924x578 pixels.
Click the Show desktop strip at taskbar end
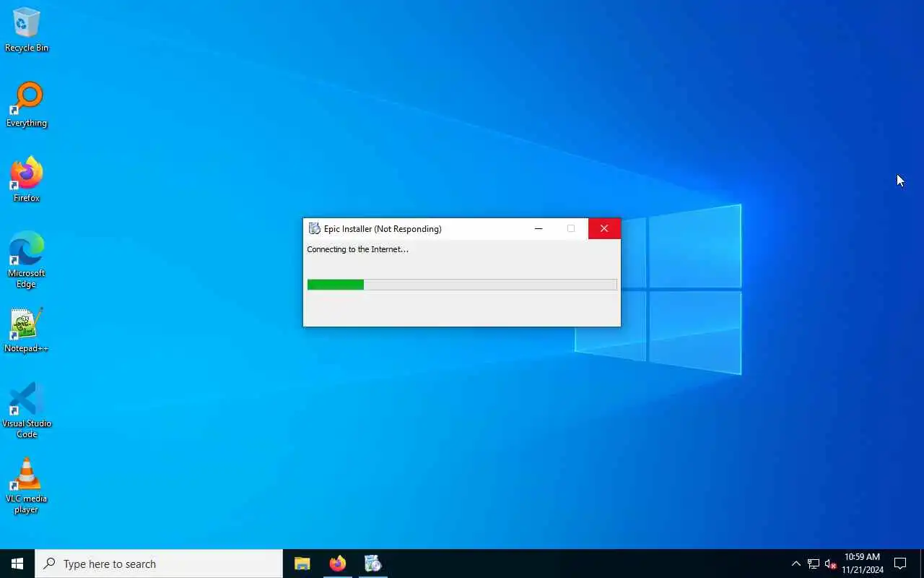(922, 564)
